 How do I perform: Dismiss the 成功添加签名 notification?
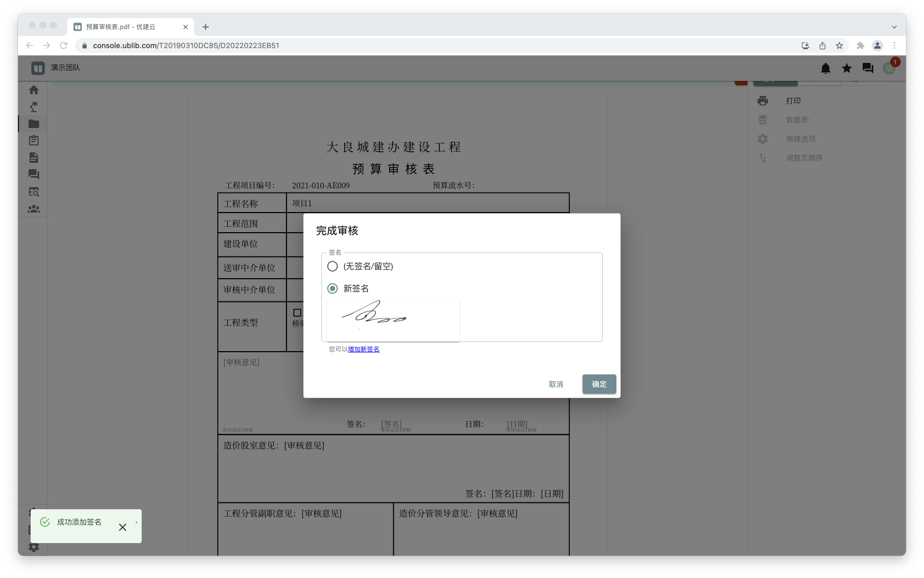click(123, 527)
